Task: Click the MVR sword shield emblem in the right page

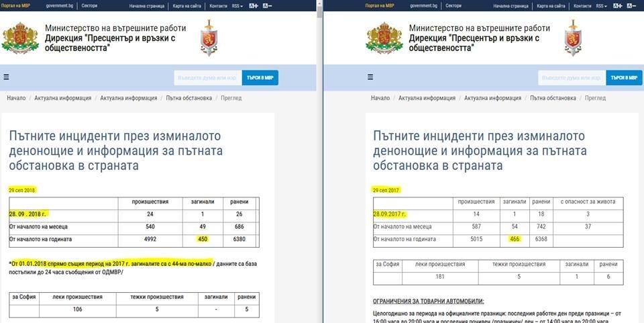Action: (x=573, y=38)
